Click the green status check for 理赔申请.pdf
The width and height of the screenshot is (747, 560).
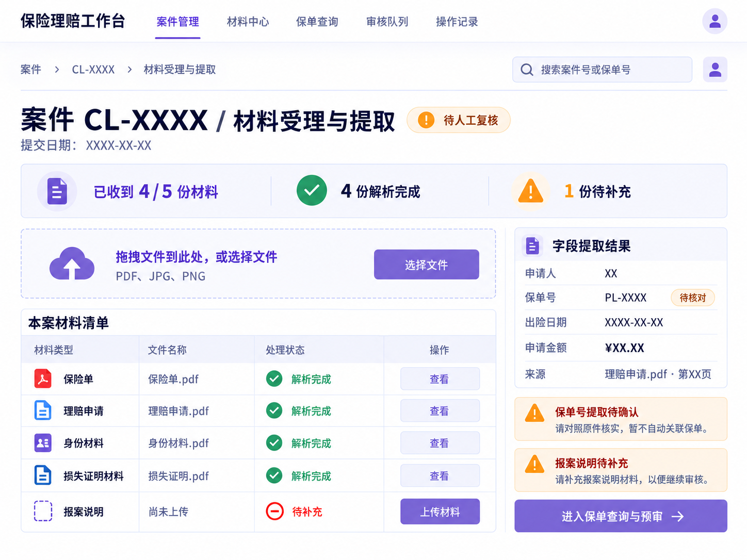click(274, 410)
